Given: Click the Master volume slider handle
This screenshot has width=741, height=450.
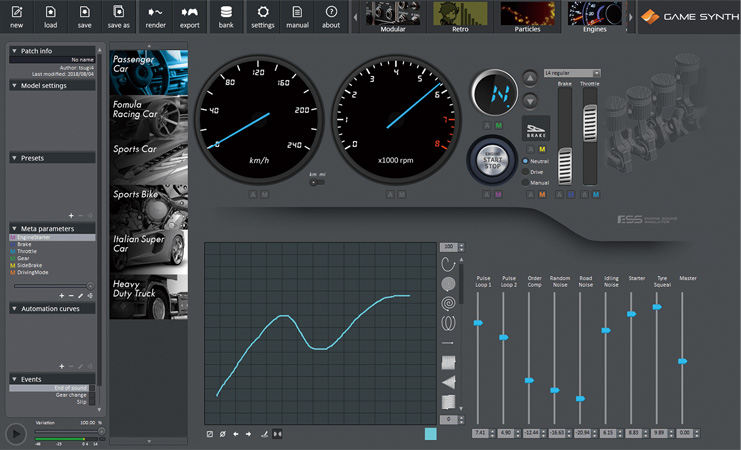Looking at the screenshot, I should tap(682, 361).
